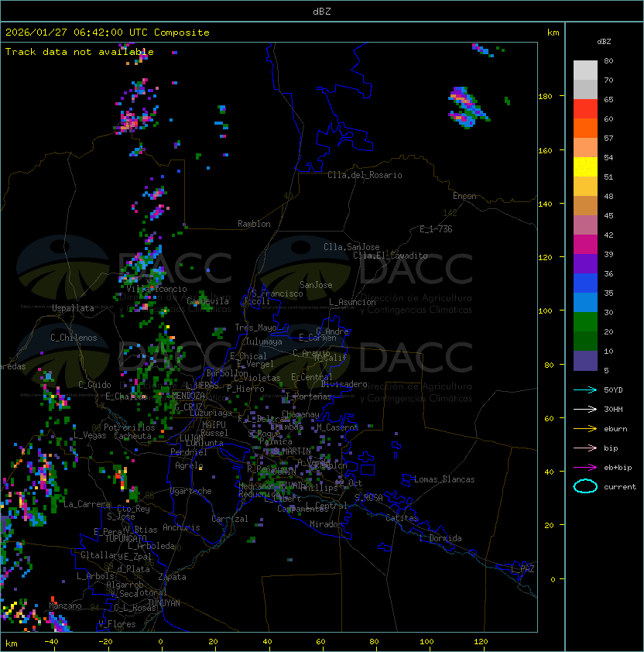This screenshot has height=652, width=644.
Task: Click the Divisadero map label
Action: point(344,384)
